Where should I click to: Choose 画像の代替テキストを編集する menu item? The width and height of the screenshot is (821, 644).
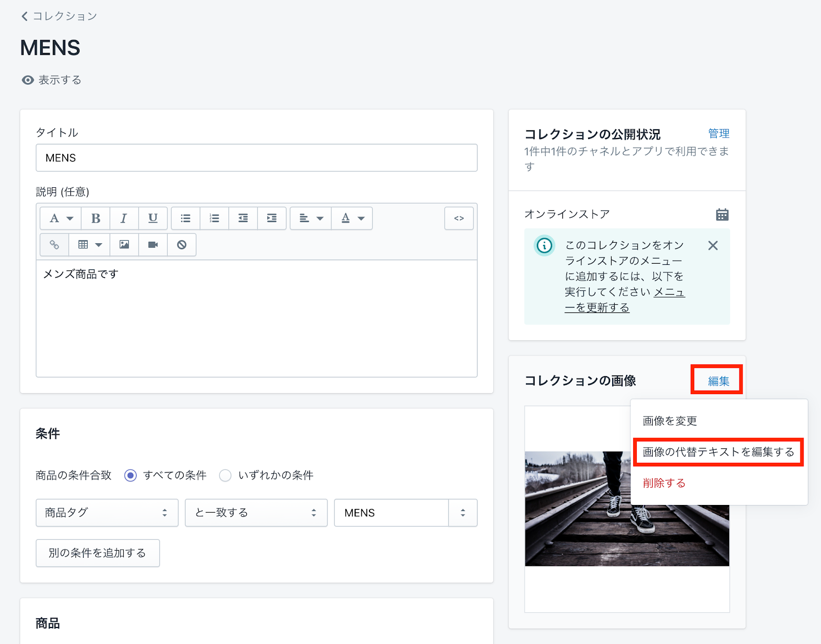tap(718, 452)
